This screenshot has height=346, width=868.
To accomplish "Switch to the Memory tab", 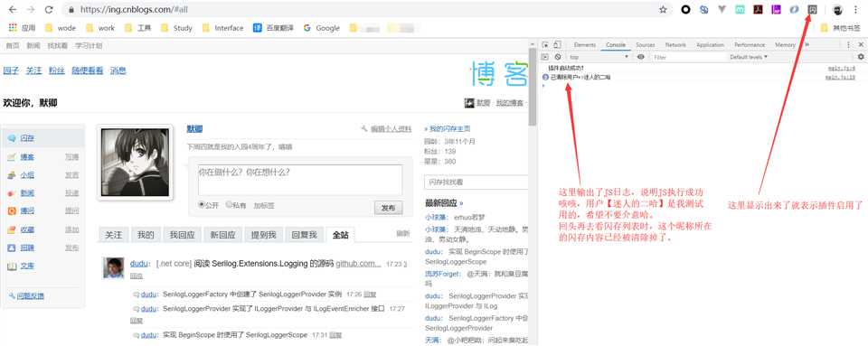I will 785,45.
